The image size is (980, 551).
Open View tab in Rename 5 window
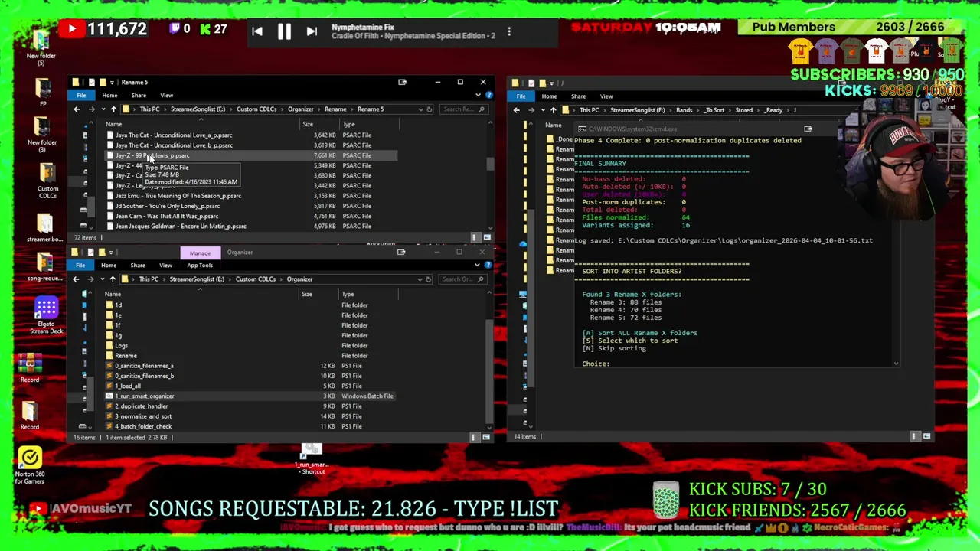(x=166, y=96)
